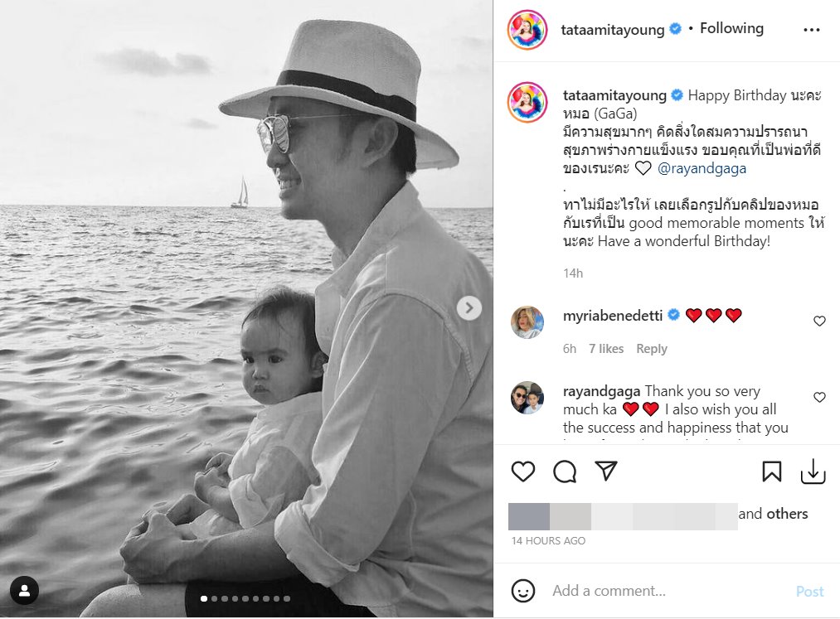Like the post with the heart icon
Screen dimensions: 840x619
pos(523,472)
